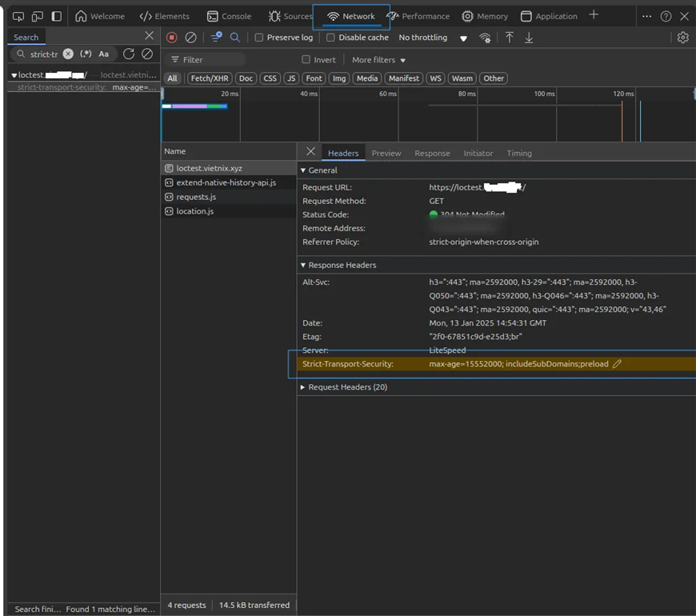The image size is (696, 616).
Task: Click the 20 ms timeline overview marker
Action: [230, 94]
